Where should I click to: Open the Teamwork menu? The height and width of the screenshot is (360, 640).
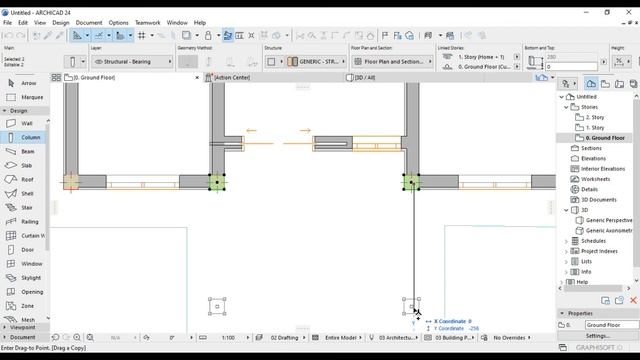[148, 23]
